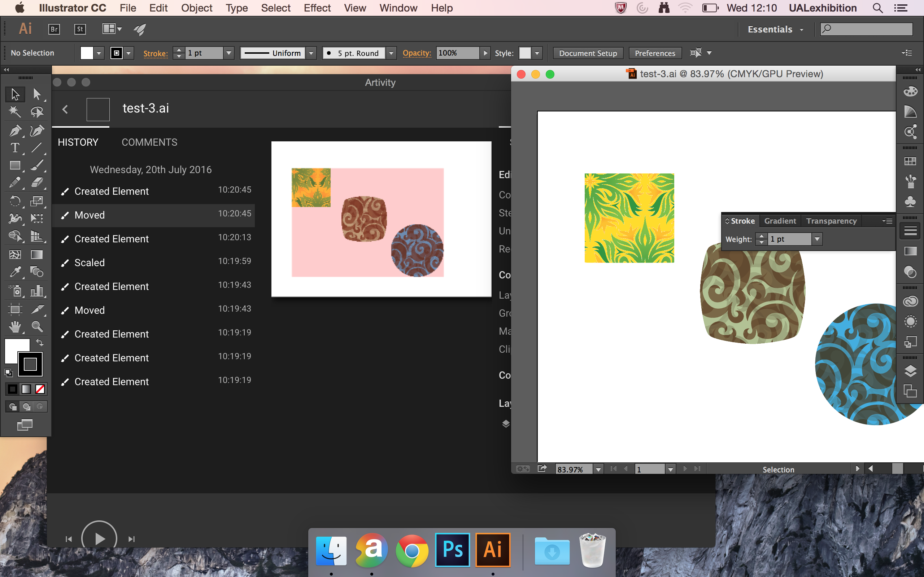Switch to the COMMENTS tab
This screenshot has width=924, height=577.
(x=149, y=142)
